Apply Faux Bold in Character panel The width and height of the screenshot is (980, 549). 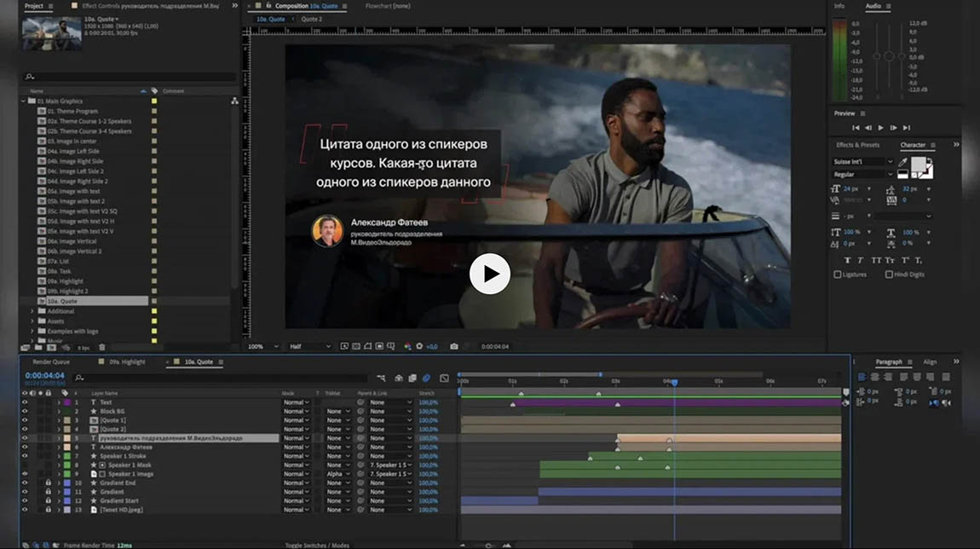click(x=848, y=260)
